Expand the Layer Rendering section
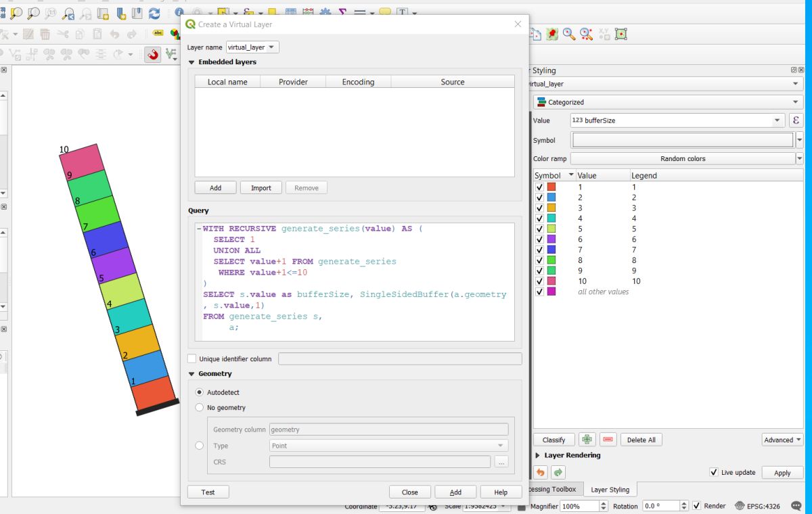Viewport: 812px width, 514px height. click(538, 456)
